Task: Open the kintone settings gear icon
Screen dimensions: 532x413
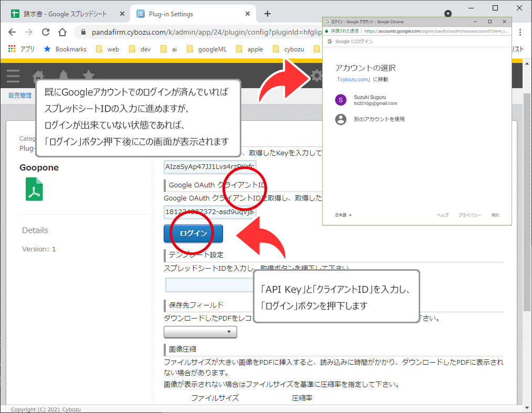Action: tap(316, 76)
